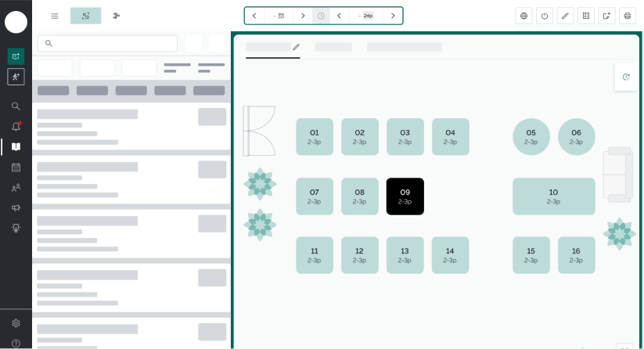Switch to timeline view icon
This screenshot has height=349, width=644.
pos(117,16)
